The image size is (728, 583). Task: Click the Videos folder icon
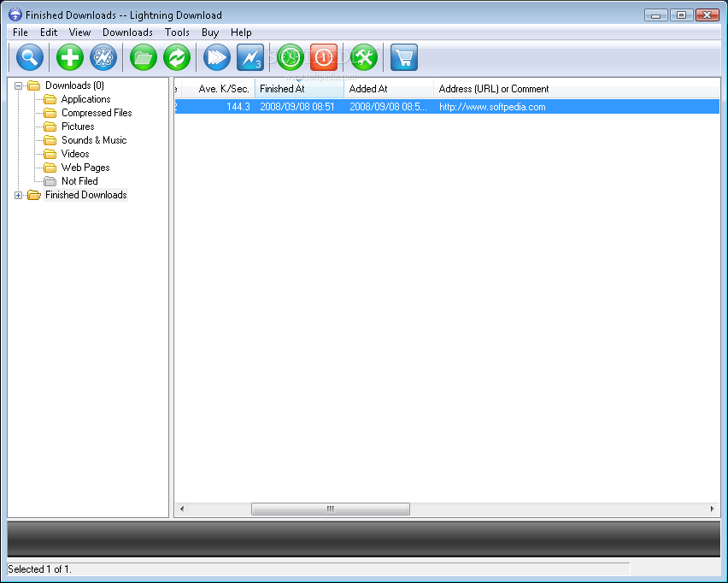50,154
